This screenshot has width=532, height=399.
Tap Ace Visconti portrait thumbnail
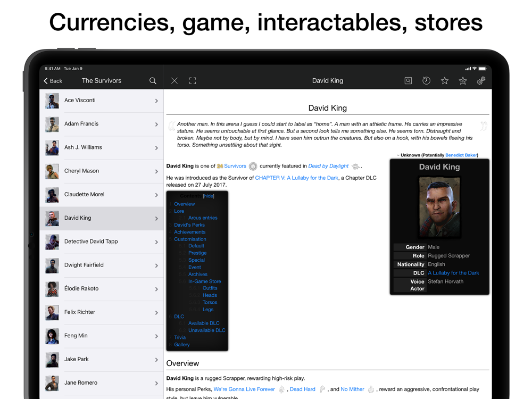click(x=52, y=101)
